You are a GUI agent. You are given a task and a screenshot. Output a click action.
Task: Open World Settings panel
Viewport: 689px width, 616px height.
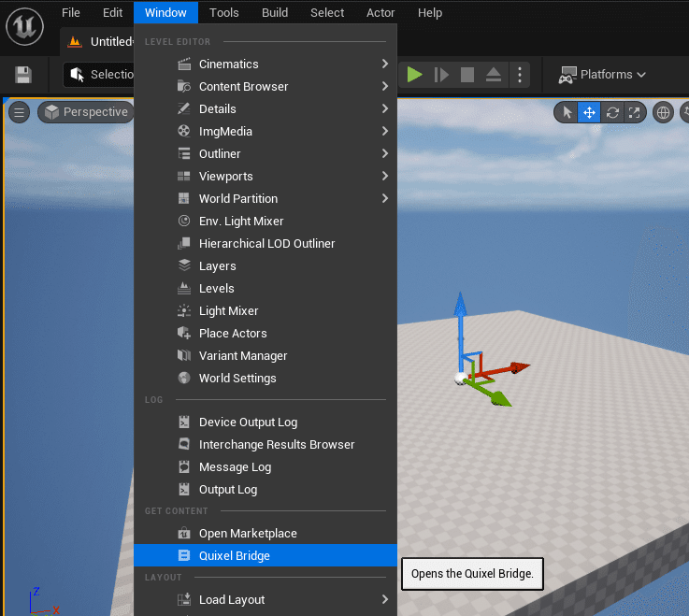[266, 378]
